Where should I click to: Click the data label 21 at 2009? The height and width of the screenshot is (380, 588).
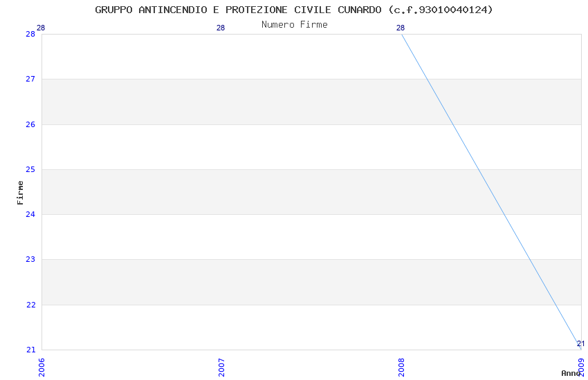pyautogui.click(x=581, y=343)
